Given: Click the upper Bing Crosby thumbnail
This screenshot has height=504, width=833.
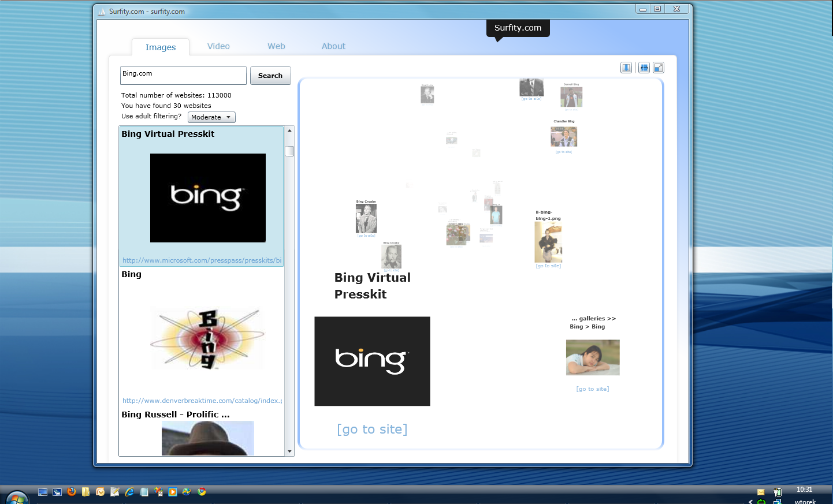Looking at the screenshot, I should (366, 218).
